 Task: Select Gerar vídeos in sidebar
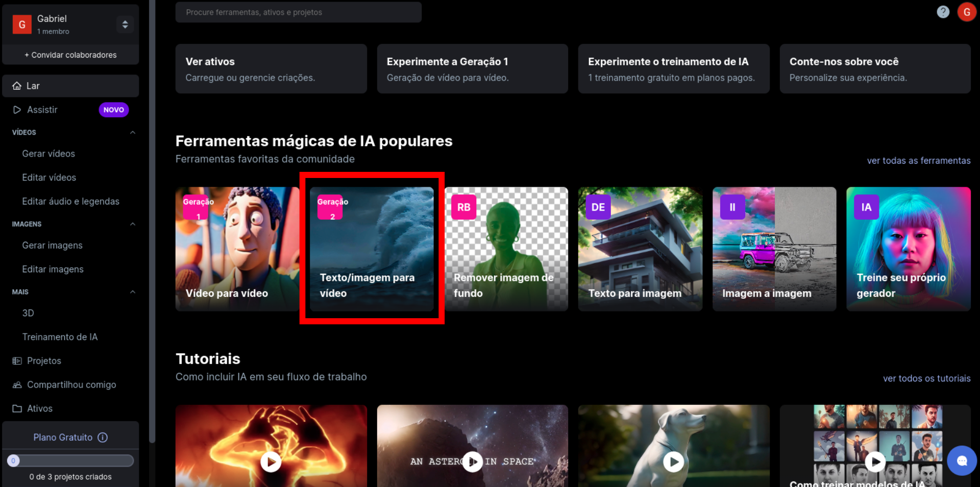(48, 153)
